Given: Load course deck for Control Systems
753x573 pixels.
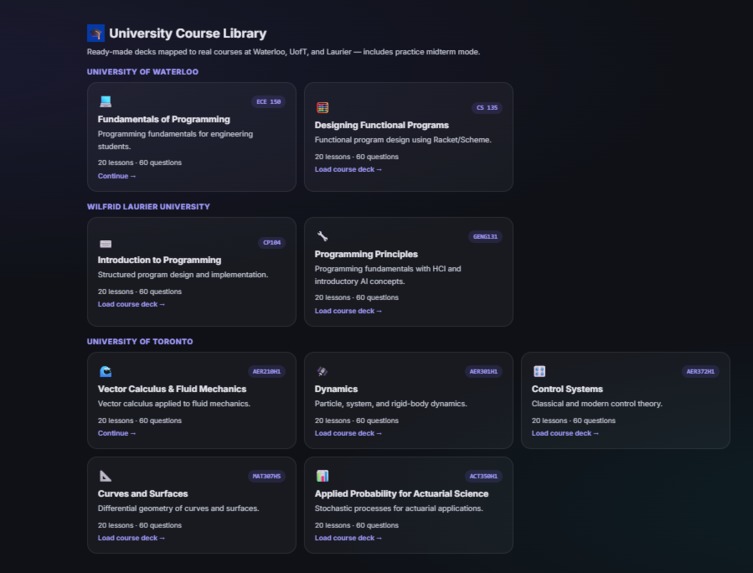Looking at the screenshot, I should coord(565,433).
